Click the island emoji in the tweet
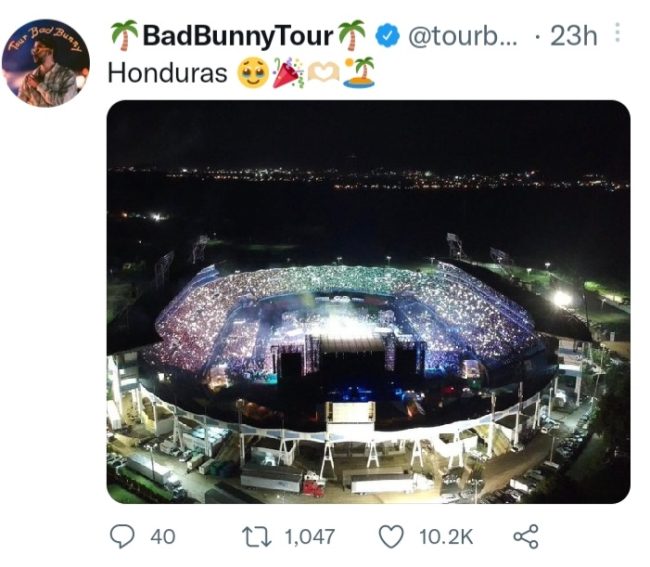 pyautogui.click(x=359, y=73)
